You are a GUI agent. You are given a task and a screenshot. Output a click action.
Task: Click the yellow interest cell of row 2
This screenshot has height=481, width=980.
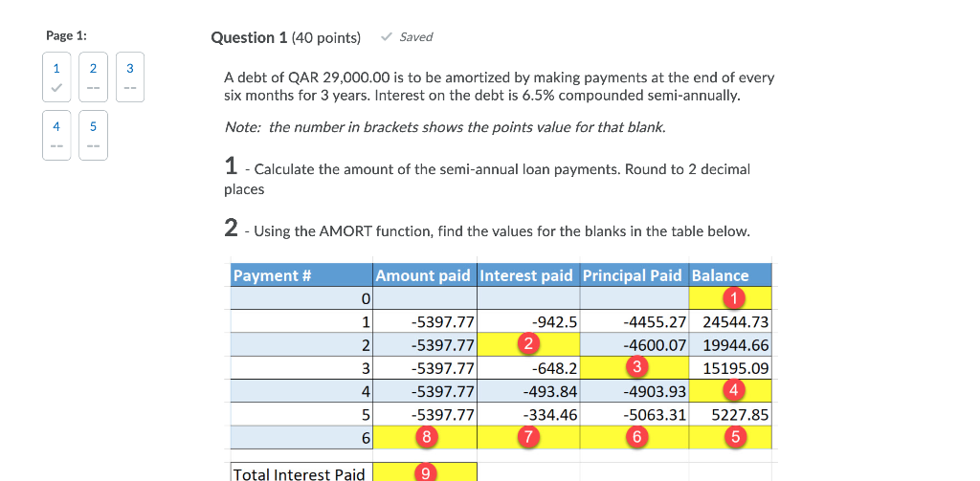(x=528, y=345)
